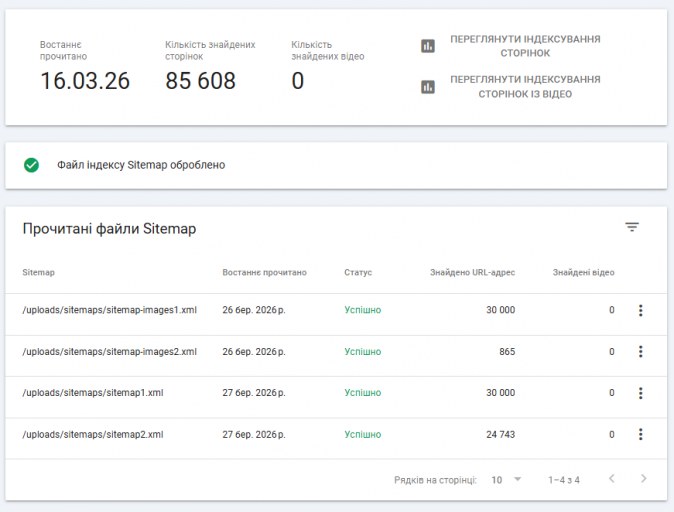
Task: Open the sitemap2.xml entry
Action: tap(92, 435)
